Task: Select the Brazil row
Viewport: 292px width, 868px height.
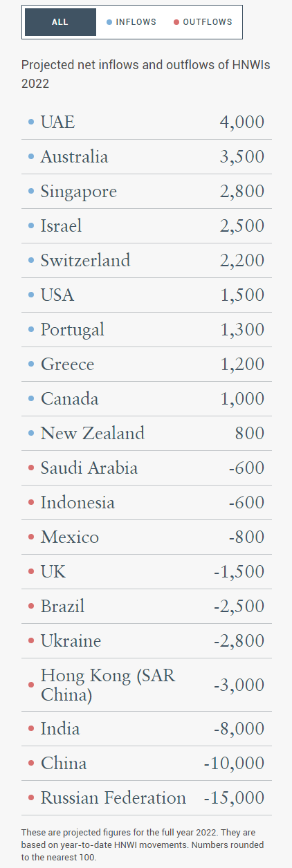Action: tap(146, 607)
